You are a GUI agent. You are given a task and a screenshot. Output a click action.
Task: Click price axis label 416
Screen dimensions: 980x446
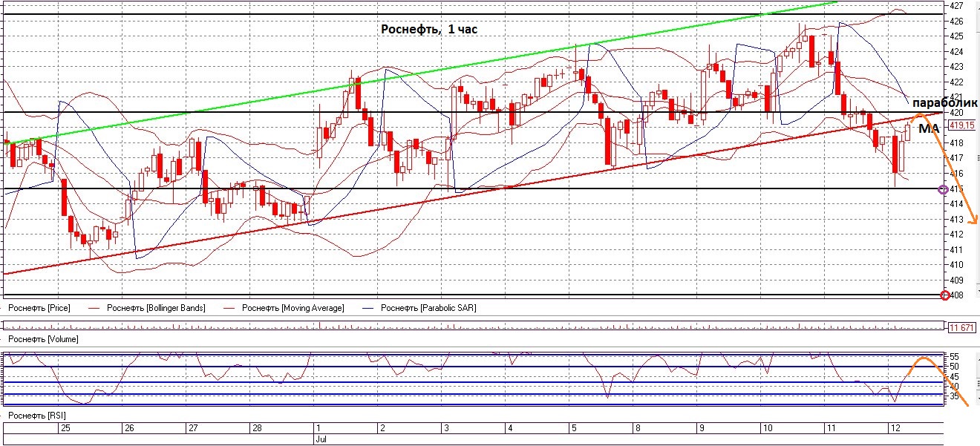coord(955,173)
